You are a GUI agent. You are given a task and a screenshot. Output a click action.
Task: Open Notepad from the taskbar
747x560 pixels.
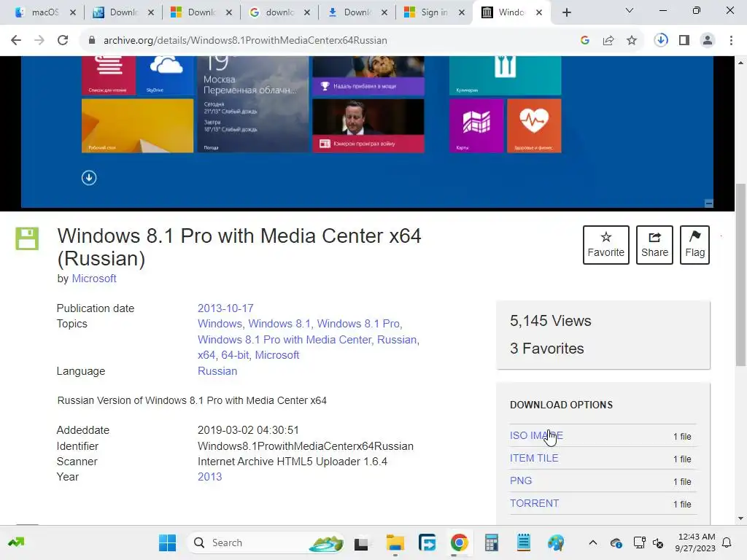(x=523, y=542)
